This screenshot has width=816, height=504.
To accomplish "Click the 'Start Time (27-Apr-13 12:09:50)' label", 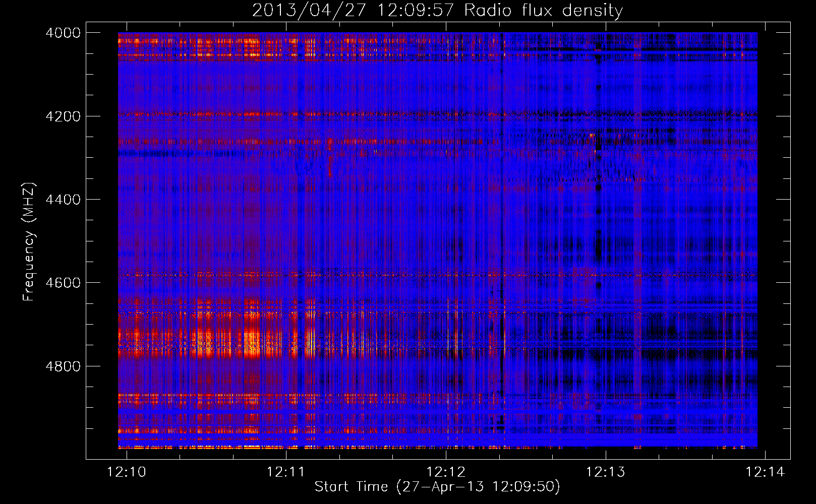I will pyautogui.click(x=437, y=487).
